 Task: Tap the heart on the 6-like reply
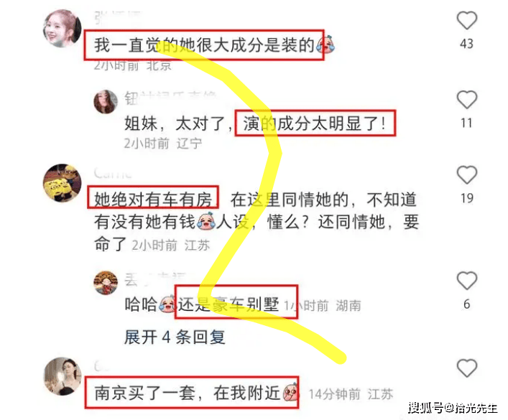pos(467,281)
